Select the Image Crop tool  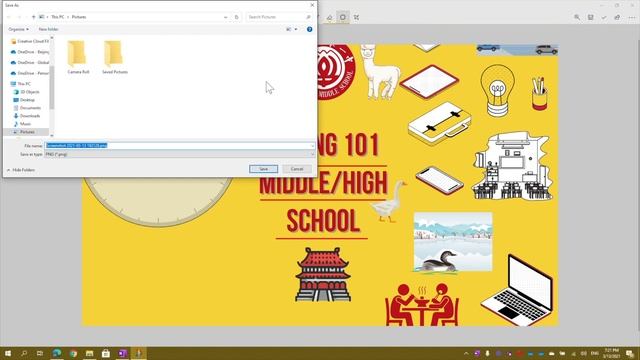[x=356, y=17]
